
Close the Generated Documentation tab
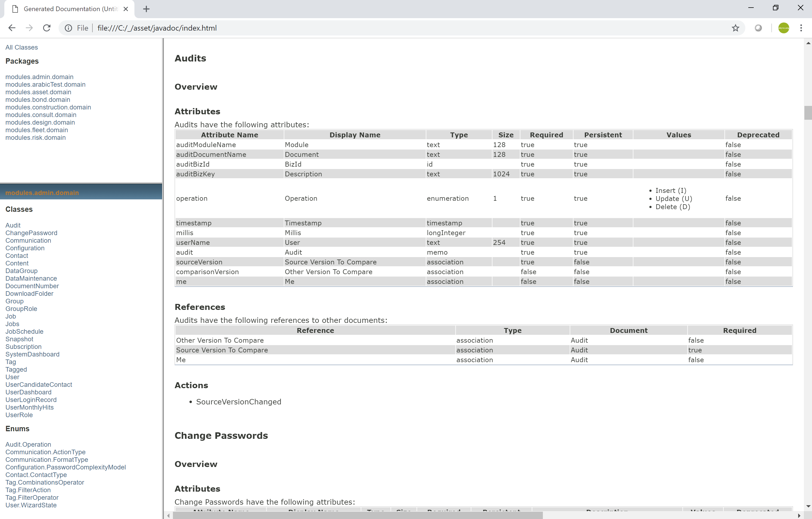[x=126, y=9]
